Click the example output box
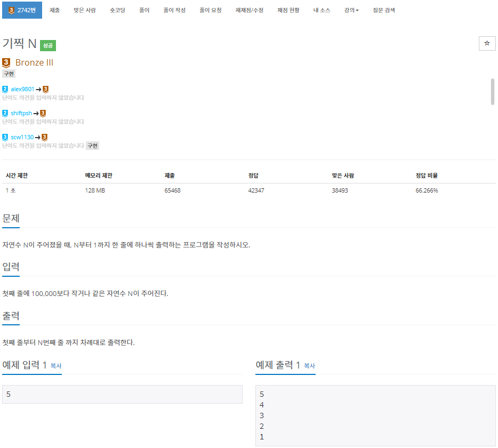Image resolution: width=498 pixels, height=448 pixels. (375, 415)
